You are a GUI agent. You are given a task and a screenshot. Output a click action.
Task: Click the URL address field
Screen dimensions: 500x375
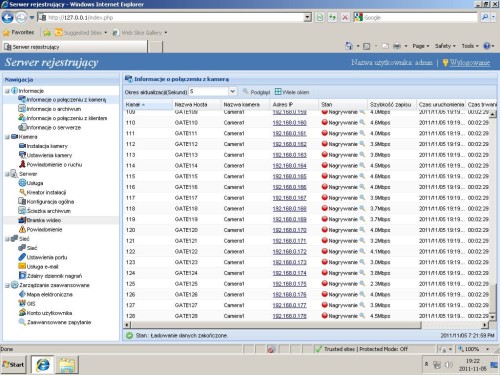[x=170, y=17]
